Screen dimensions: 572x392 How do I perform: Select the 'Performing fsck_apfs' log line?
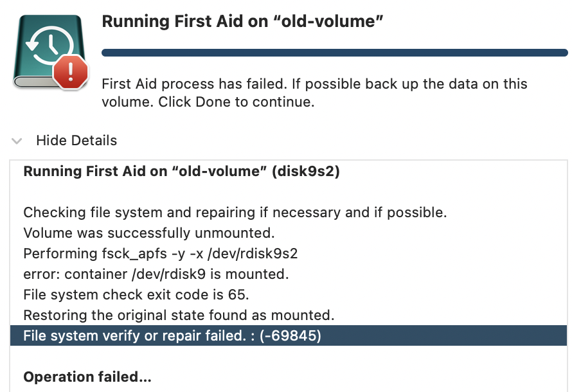161,254
